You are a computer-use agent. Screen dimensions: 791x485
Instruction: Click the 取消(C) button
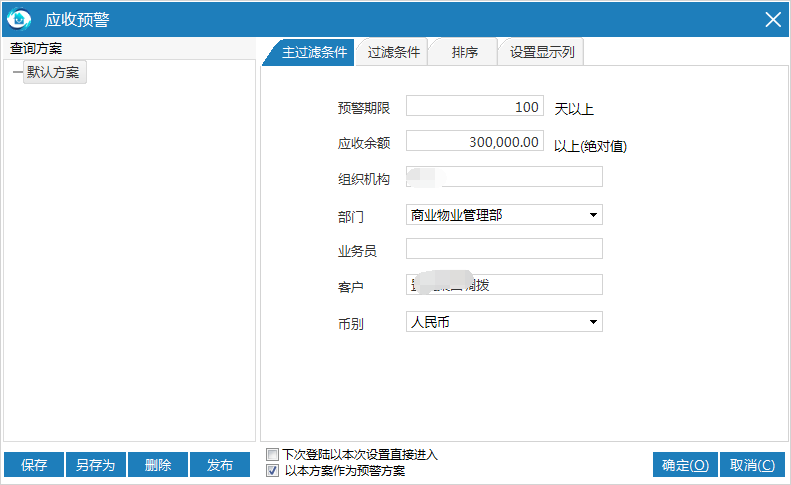[x=752, y=465]
